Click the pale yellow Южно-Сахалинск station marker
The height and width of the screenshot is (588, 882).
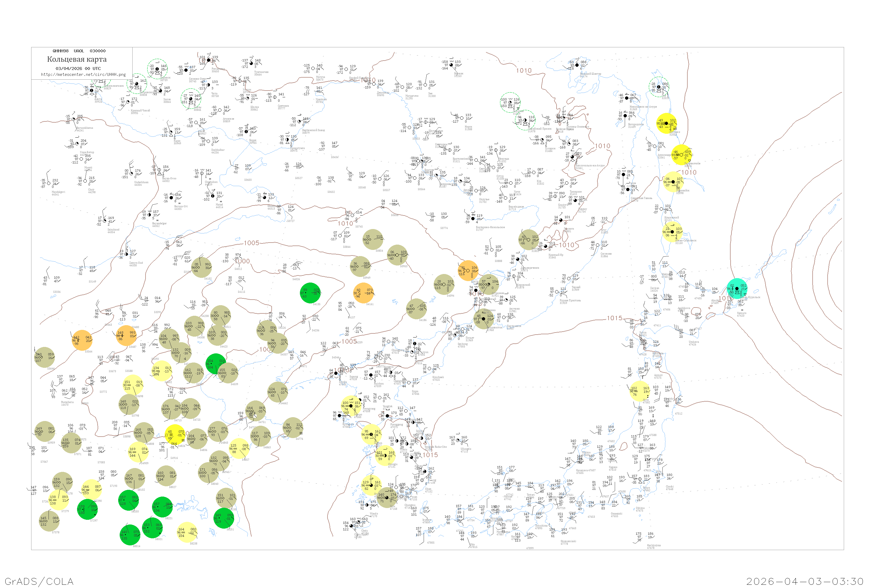click(x=672, y=232)
